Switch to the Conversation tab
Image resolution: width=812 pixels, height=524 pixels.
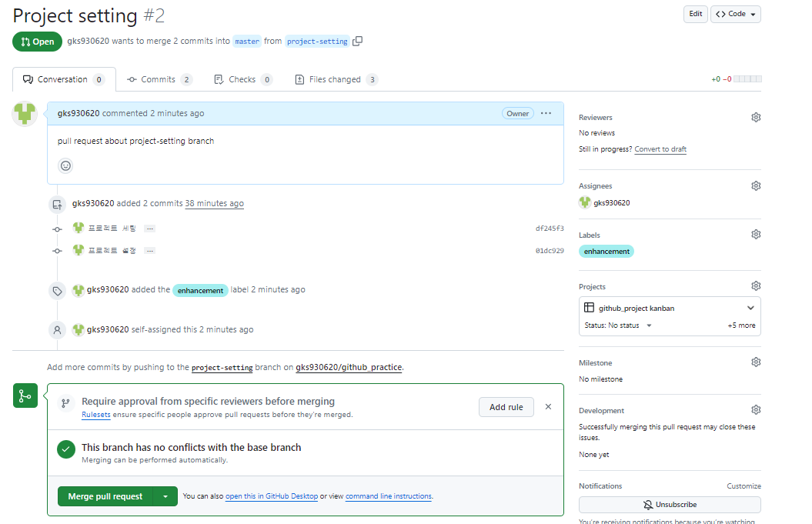pos(64,79)
